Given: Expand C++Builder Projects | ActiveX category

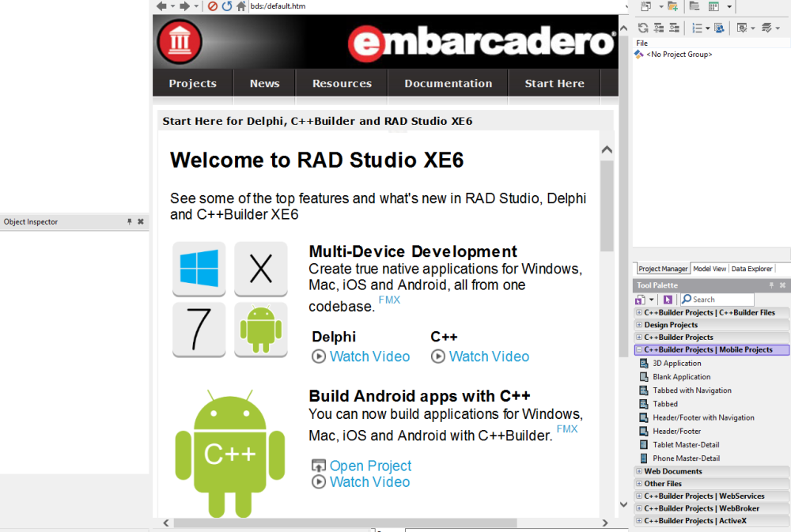Looking at the screenshot, I should (x=638, y=520).
